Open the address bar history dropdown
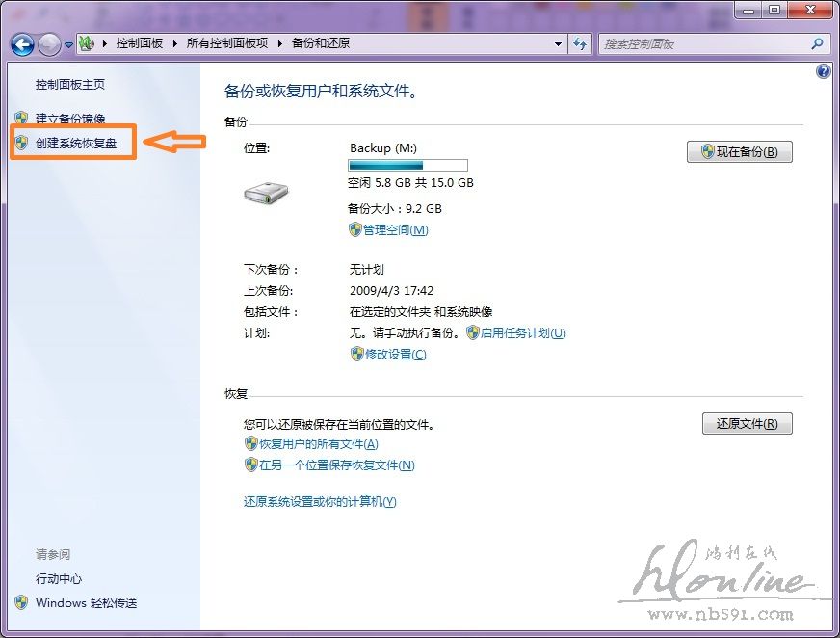Screen dimensions: 840x638 (x=558, y=44)
